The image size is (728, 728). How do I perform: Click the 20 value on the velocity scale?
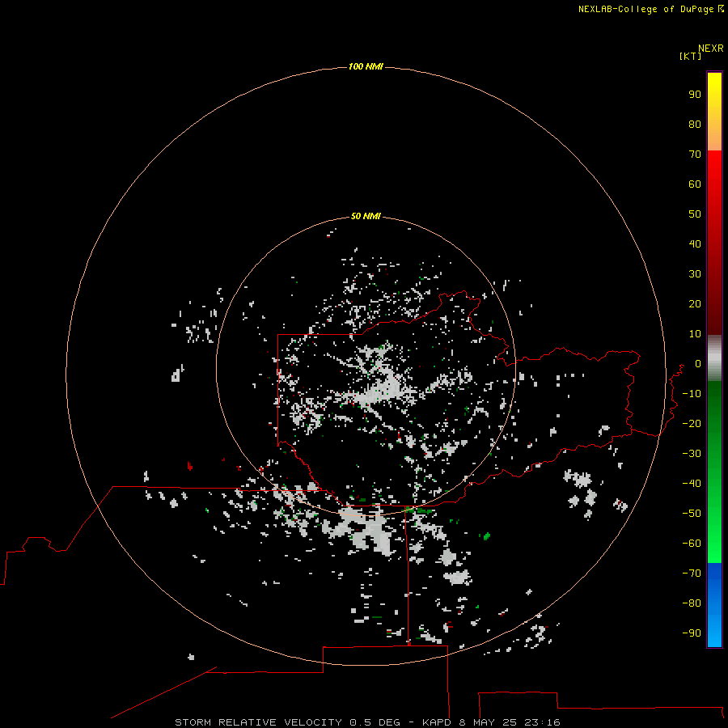point(695,303)
